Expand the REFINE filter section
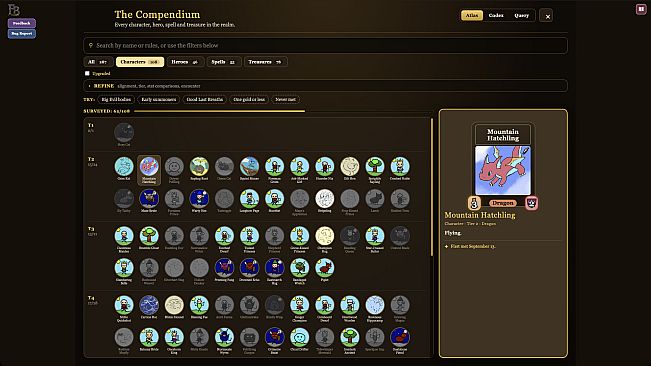This screenshot has width=651, height=366. tap(326, 86)
